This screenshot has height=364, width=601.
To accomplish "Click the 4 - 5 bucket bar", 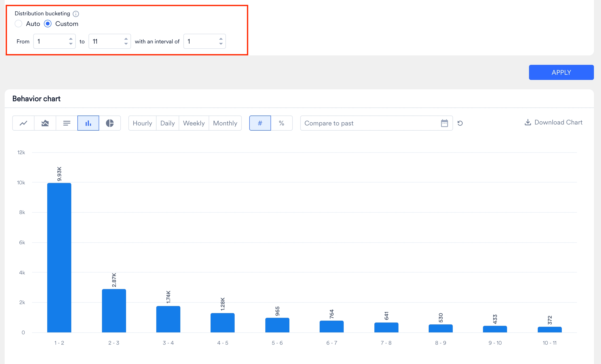I will (x=223, y=323).
